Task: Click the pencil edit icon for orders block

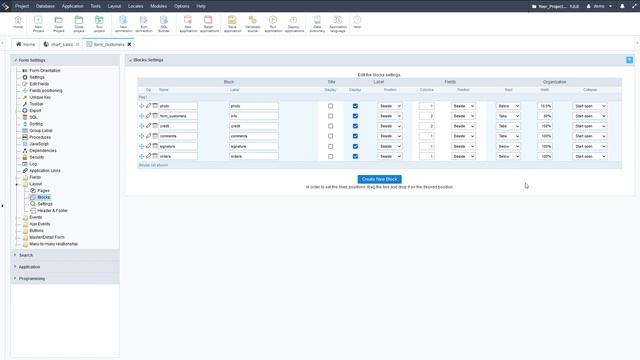Action: pyautogui.click(x=149, y=156)
